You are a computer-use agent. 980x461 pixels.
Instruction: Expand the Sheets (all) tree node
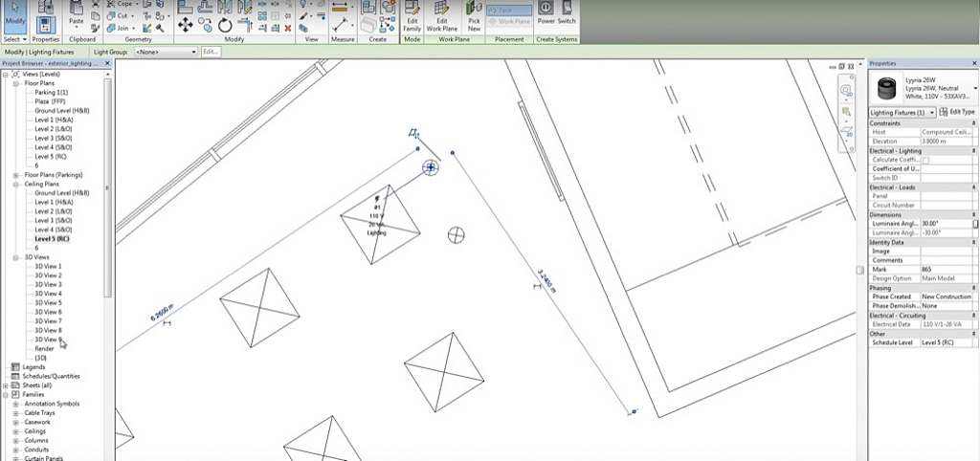click(x=7, y=385)
